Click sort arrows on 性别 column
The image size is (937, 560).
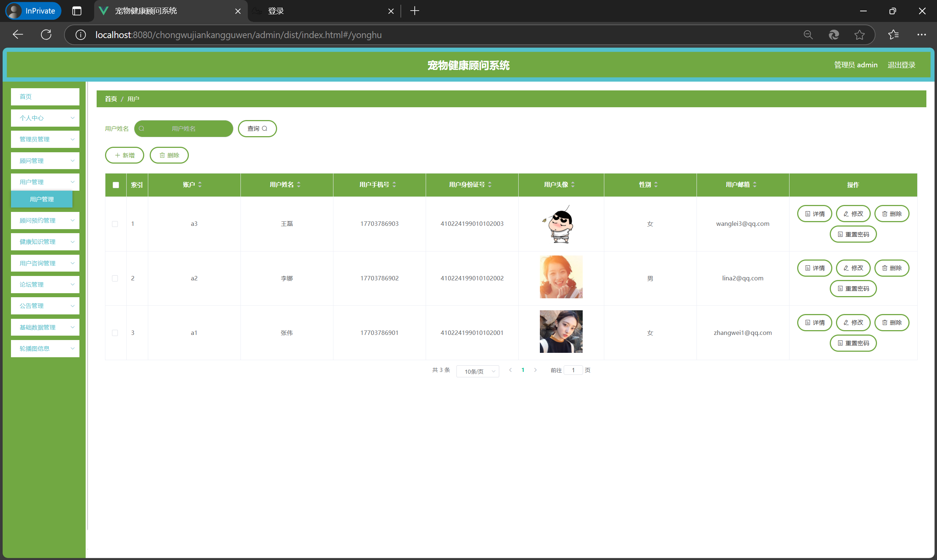tap(656, 184)
